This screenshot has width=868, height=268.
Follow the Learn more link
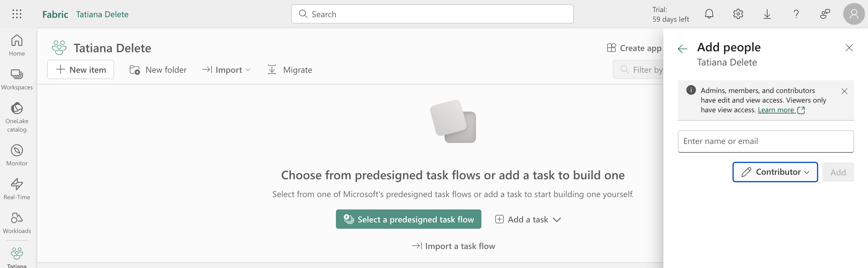(776, 110)
